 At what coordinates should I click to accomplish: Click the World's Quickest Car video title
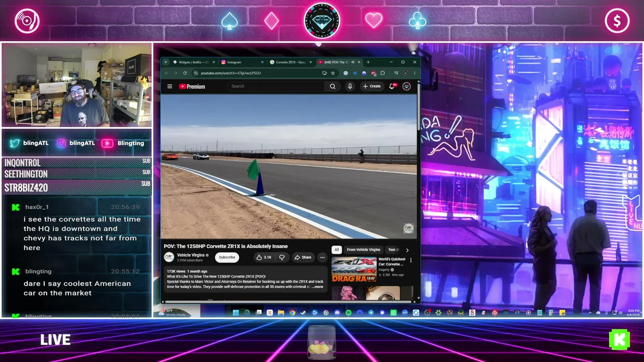pos(392,262)
